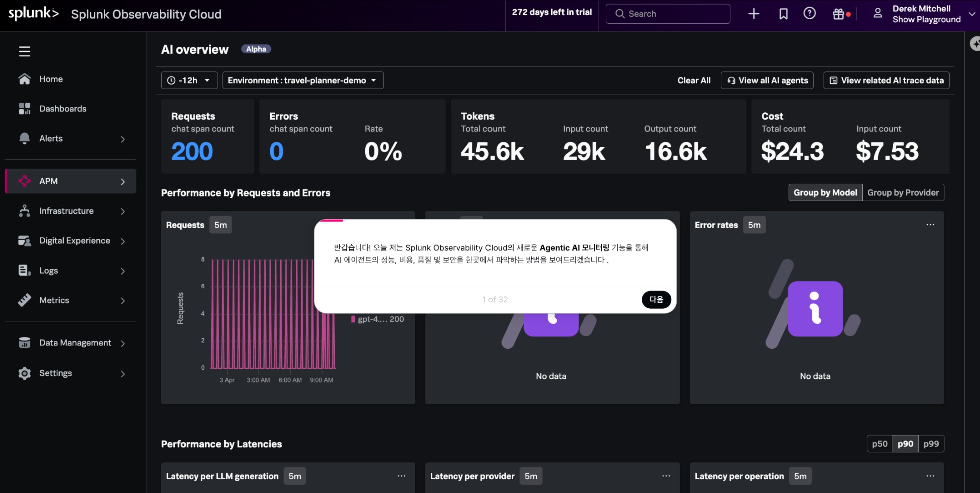Click the Search input field
The width and height of the screenshot is (980, 493).
coord(668,14)
